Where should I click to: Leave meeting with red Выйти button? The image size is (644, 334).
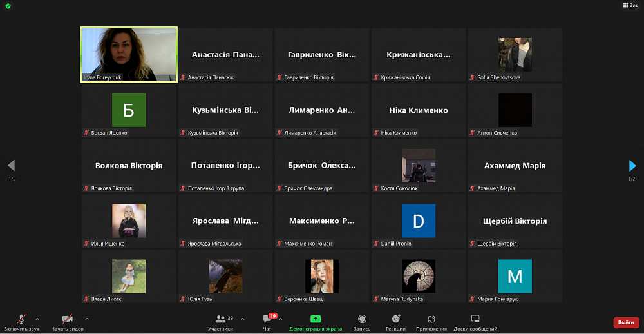point(626,322)
